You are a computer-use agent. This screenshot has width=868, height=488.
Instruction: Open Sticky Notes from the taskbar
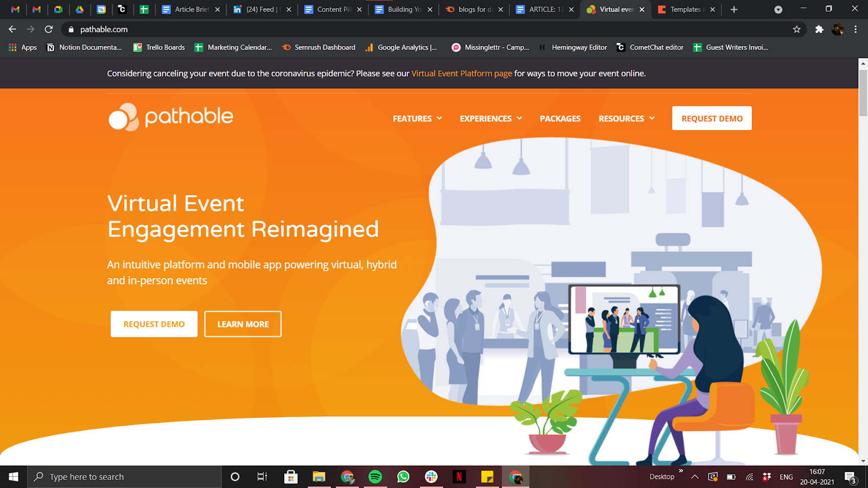click(487, 477)
